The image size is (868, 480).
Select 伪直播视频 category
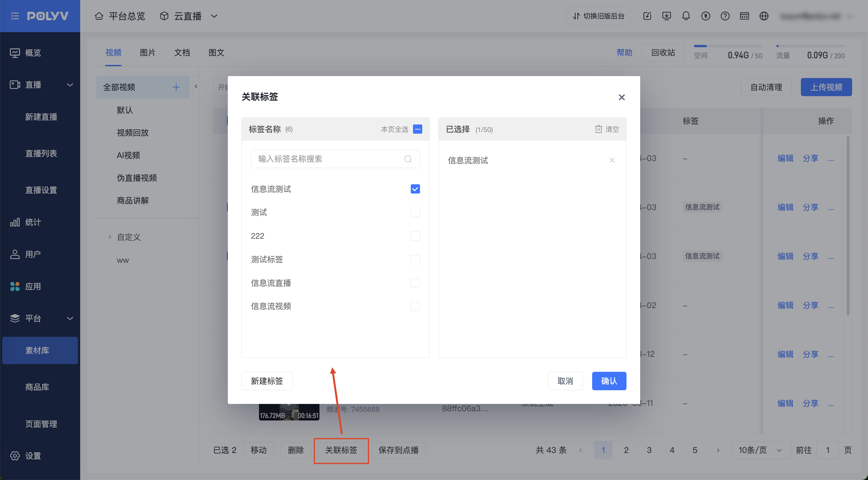pyautogui.click(x=137, y=178)
